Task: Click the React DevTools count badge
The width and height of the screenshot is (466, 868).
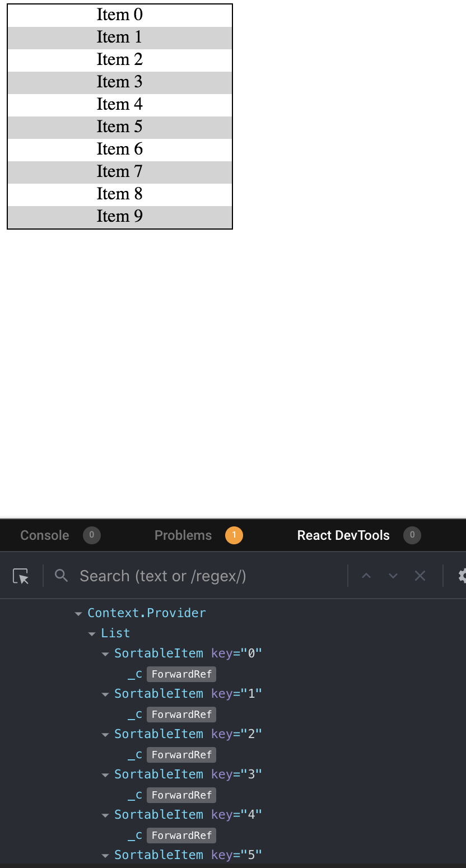Action: [412, 535]
